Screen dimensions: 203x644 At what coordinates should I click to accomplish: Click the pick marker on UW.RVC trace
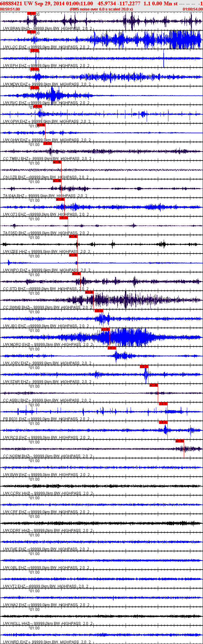point(35,88)
